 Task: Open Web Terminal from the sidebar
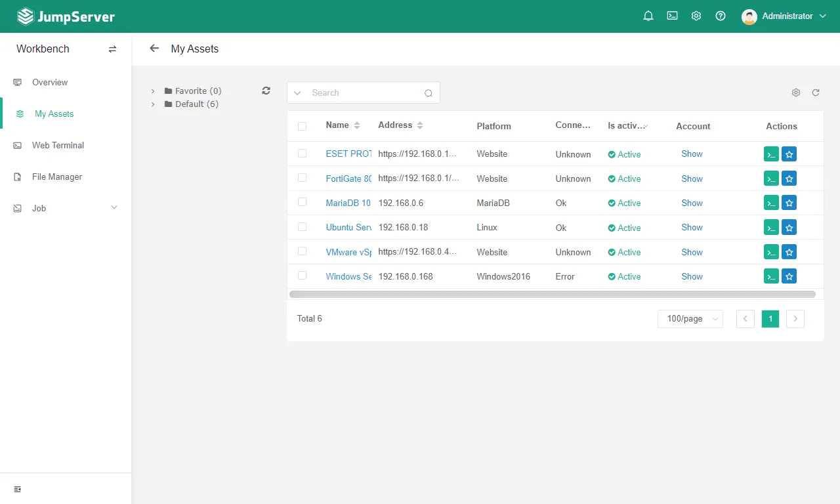66,145
